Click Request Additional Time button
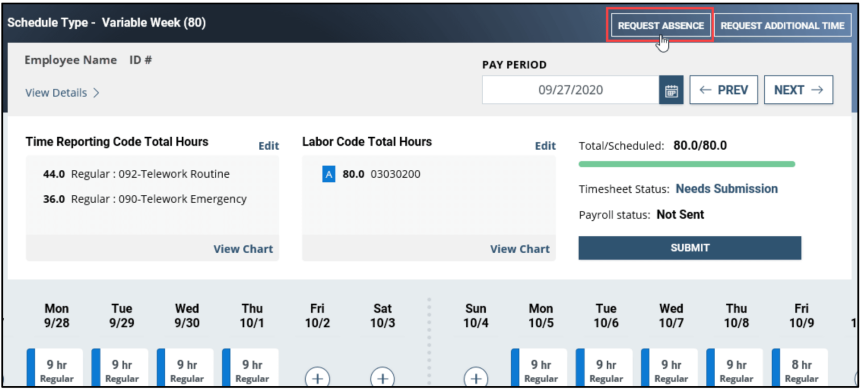Image resolution: width=863 pixels, height=390 pixels. 782,25
